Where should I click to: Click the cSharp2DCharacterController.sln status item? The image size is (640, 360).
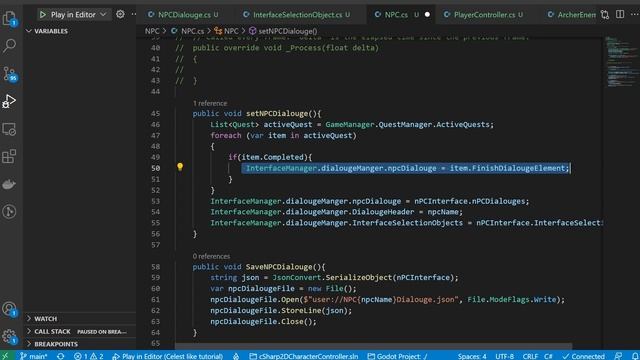pos(303,356)
